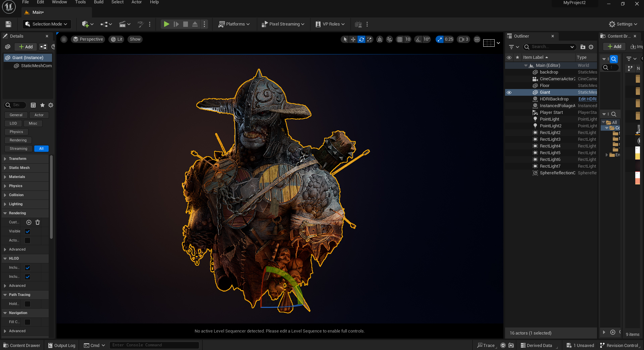Toggle grid snapping icon next to 10
644x350 pixels.
(400, 39)
